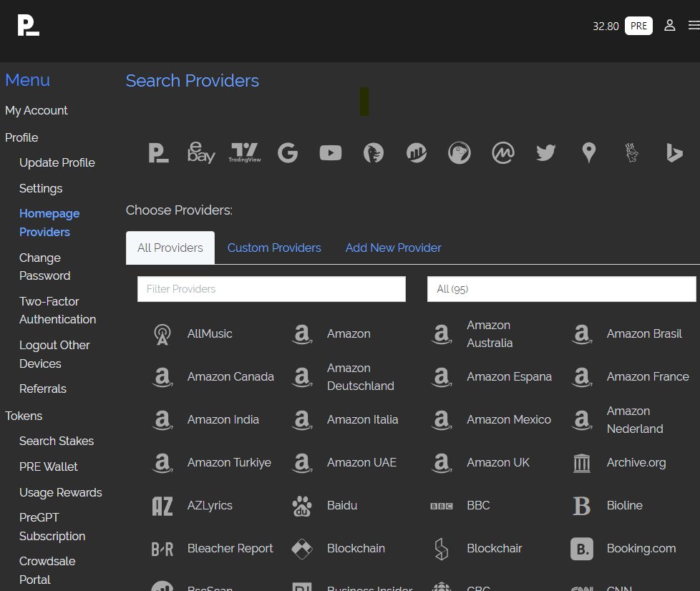The width and height of the screenshot is (700, 591).
Task: Open Settings in the sidebar menu
Action: pyautogui.click(x=41, y=188)
